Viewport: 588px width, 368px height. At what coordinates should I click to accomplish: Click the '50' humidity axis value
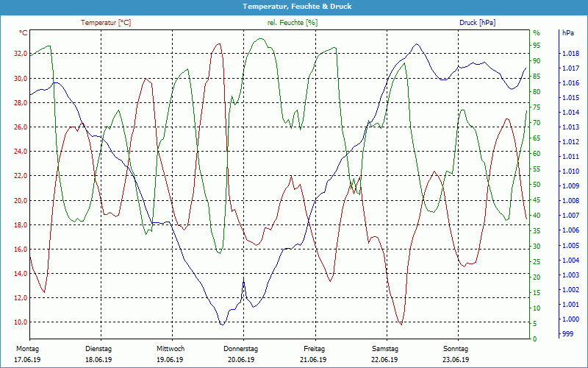click(537, 185)
